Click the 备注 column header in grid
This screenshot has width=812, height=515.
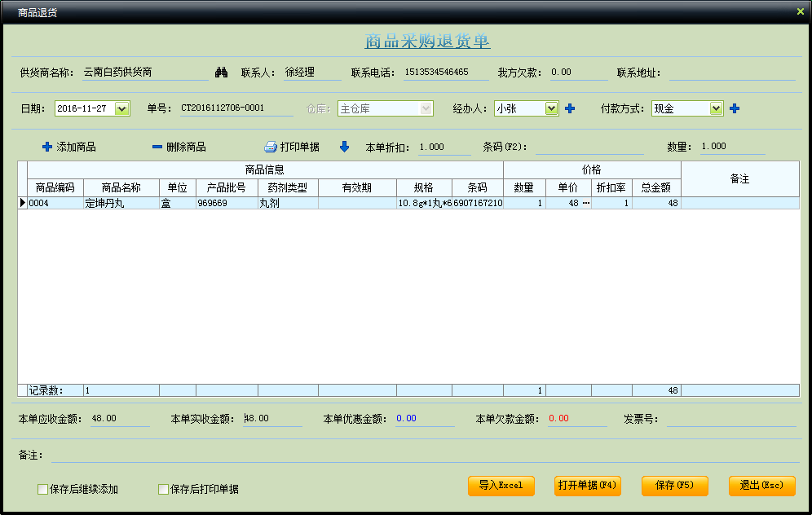(740, 179)
